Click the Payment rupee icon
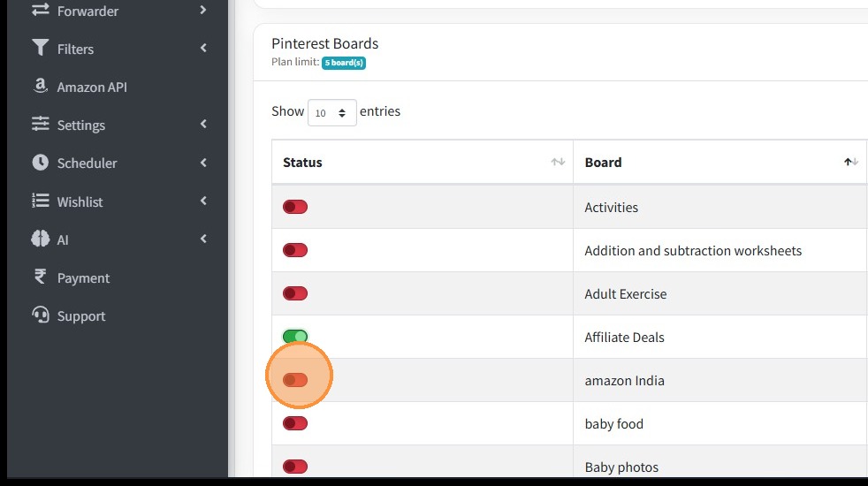 pyautogui.click(x=40, y=277)
